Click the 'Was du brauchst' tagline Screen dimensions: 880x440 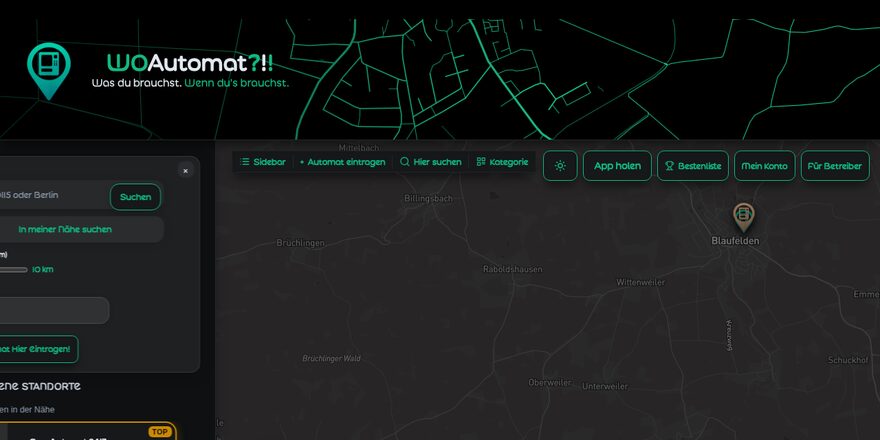click(137, 83)
